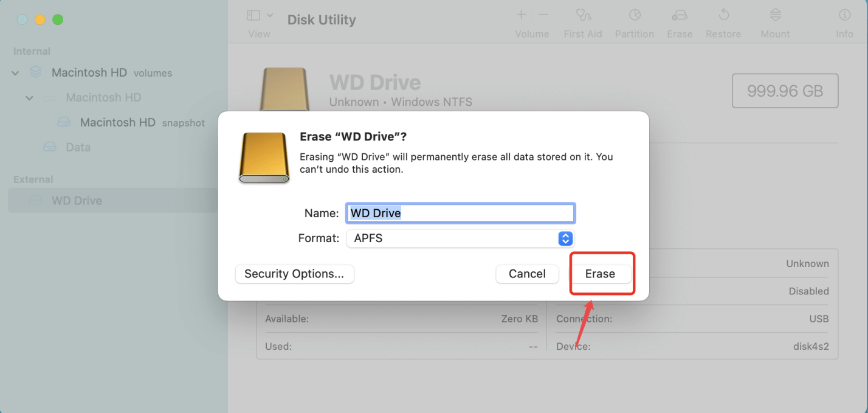Add a volume with the plus icon
The width and height of the screenshot is (868, 413).
pos(521,15)
